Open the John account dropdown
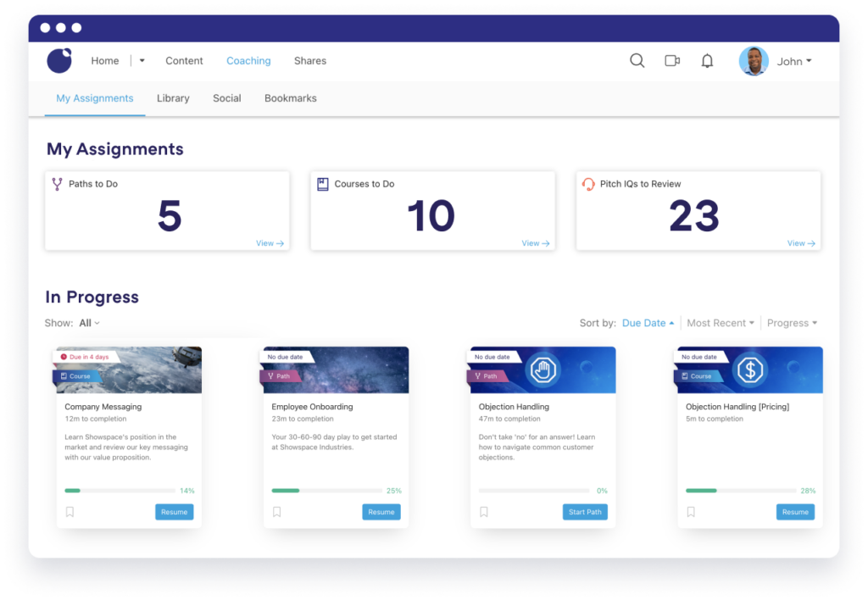Screen dimensions: 868x600 coord(793,60)
